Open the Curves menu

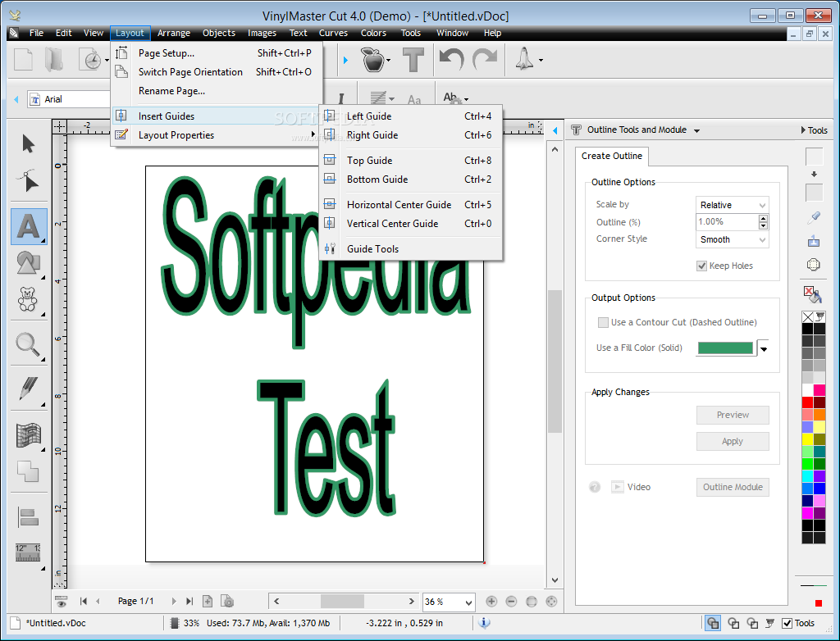333,34
